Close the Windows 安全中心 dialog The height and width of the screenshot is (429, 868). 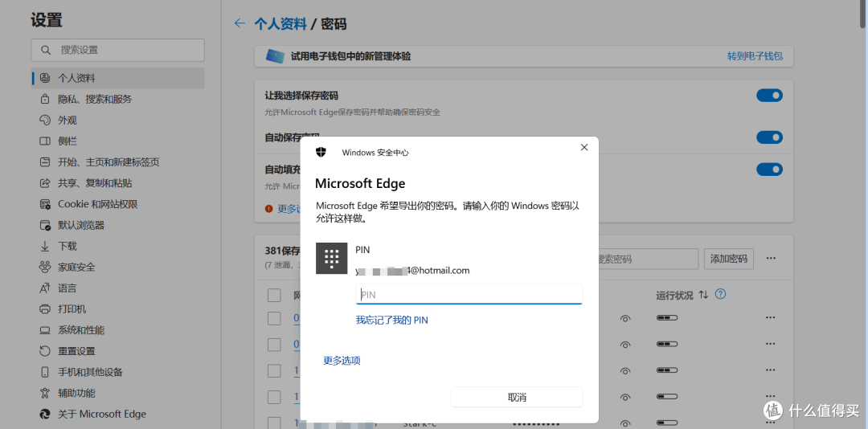tap(584, 147)
